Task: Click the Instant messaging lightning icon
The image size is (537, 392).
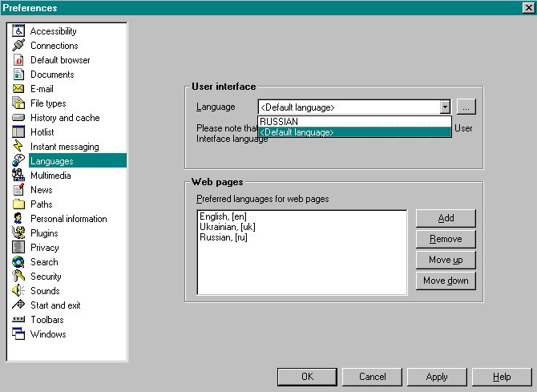Action: pyautogui.click(x=18, y=147)
